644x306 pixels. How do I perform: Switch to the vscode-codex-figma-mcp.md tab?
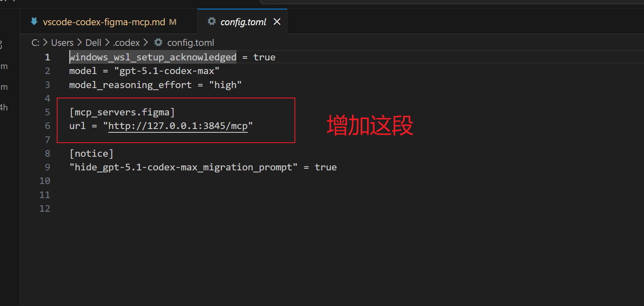click(x=104, y=22)
